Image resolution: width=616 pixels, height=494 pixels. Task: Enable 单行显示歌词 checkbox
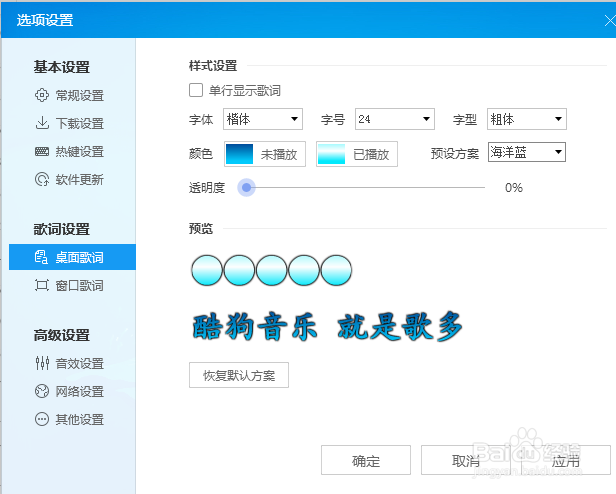(196, 90)
